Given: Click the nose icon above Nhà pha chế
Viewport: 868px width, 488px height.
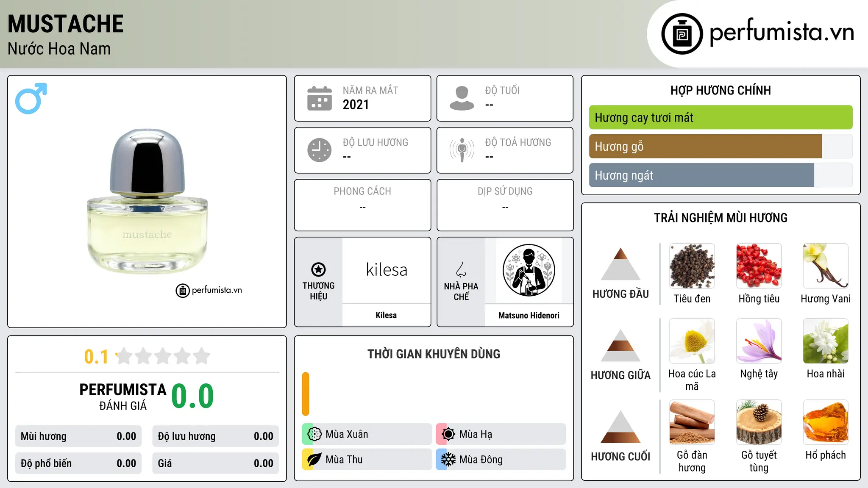Looking at the screenshot, I should (x=461, y=269).
